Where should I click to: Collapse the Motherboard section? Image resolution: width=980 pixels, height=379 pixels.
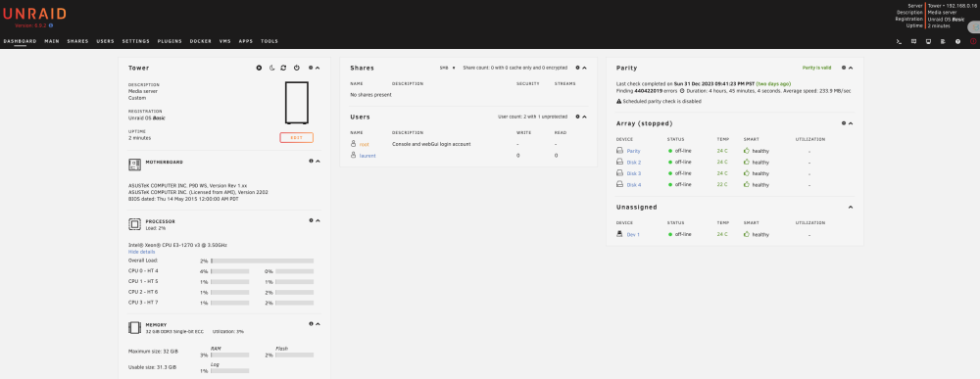[x=318, y=161]
